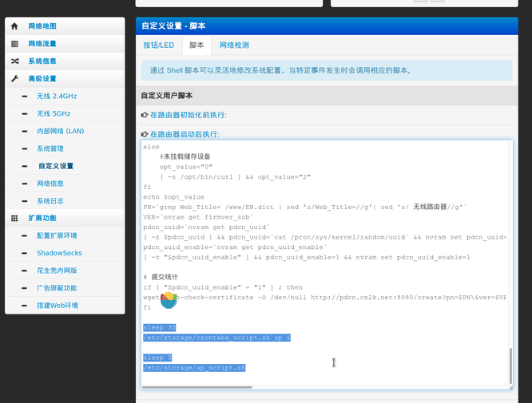The width and height of the screenshot is (532, 403).
Task: Click the grid icon beside 扩展功能
Action: [14, 218]
